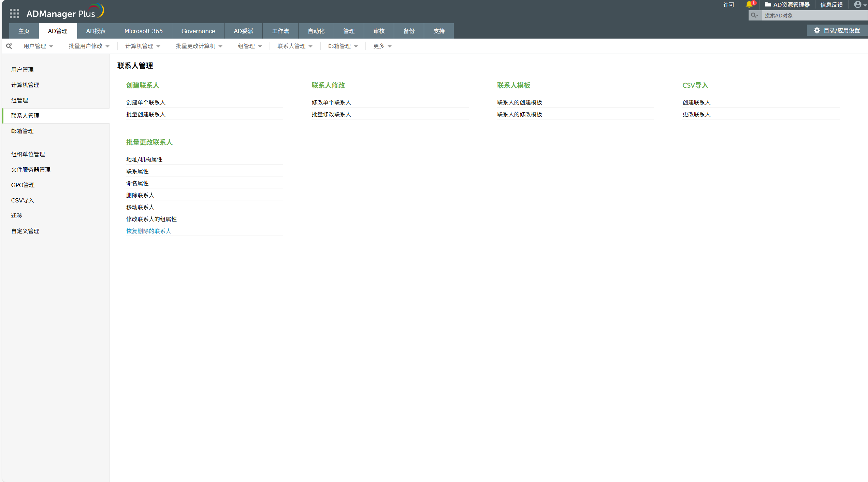Select 组织单位管理 in left sidebar

click(28, 154)
